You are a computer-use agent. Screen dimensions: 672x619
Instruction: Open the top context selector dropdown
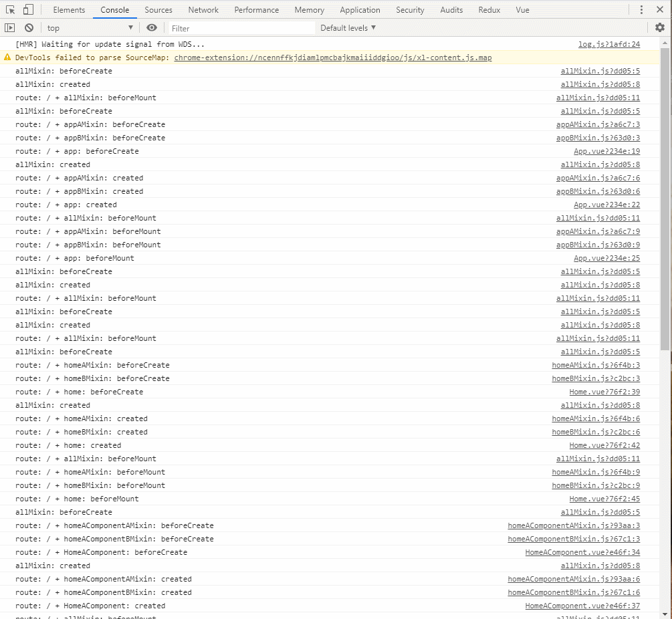coord(90,28)
